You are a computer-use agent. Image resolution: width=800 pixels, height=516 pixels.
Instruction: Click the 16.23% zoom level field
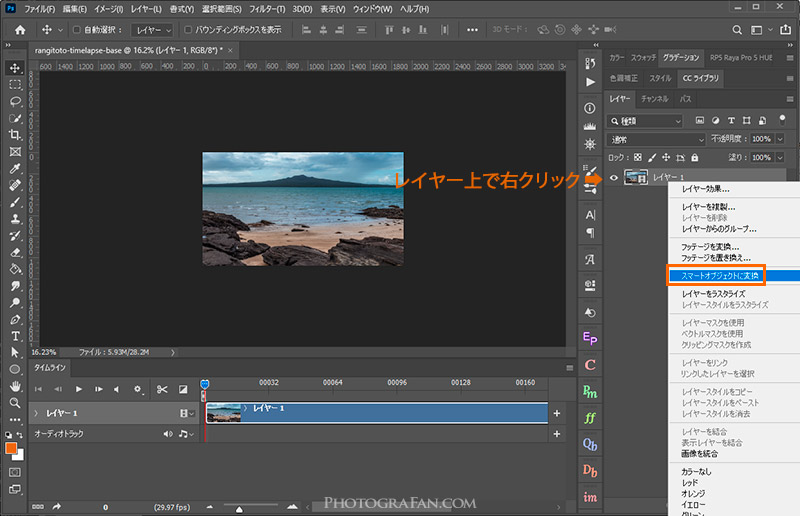(x=44, y=352)
